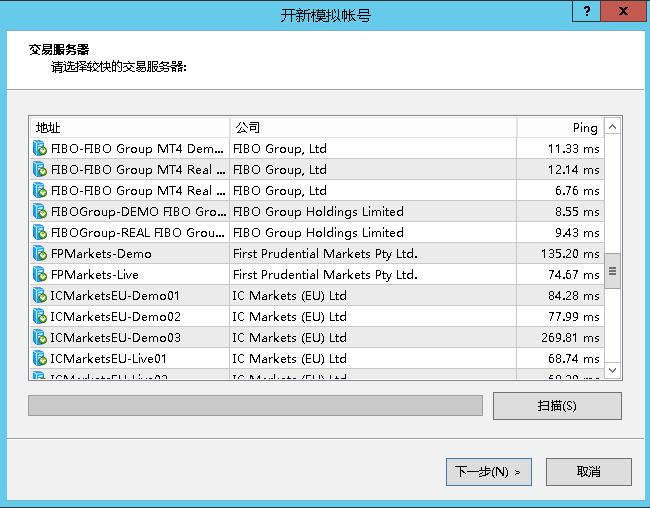
Task: Click FIBO Group, Ltd in 6.76 ms row
Action: click(280, 191)
